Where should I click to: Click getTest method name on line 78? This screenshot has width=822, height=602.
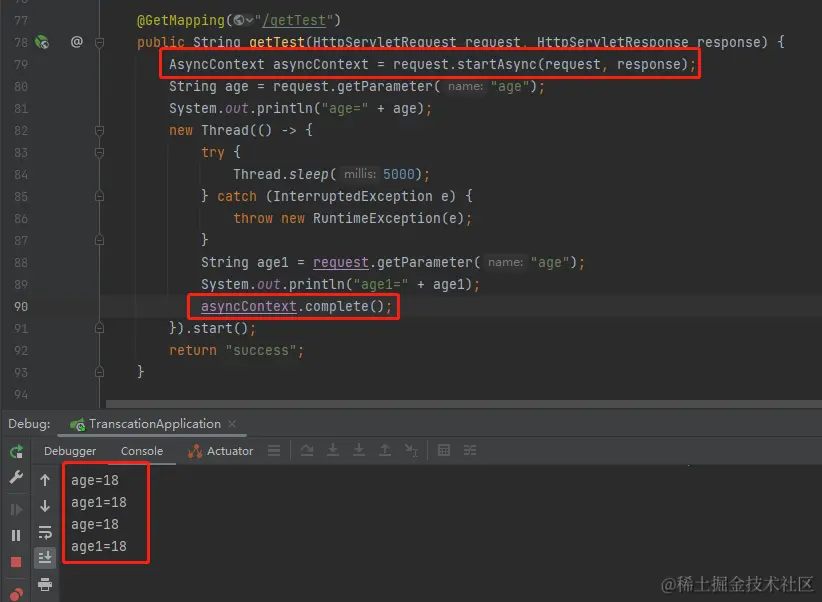point(277,42)
